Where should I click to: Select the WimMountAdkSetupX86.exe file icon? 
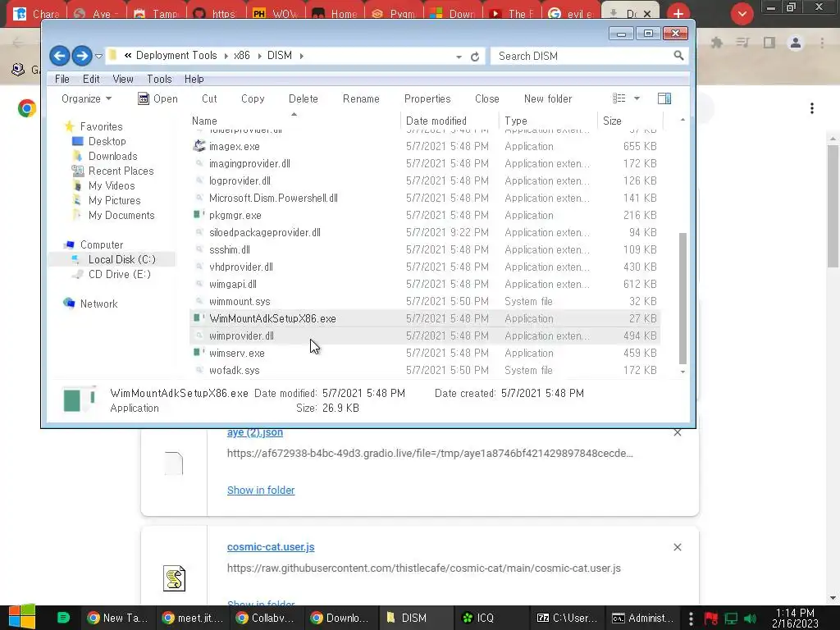(x=199, y=318)
